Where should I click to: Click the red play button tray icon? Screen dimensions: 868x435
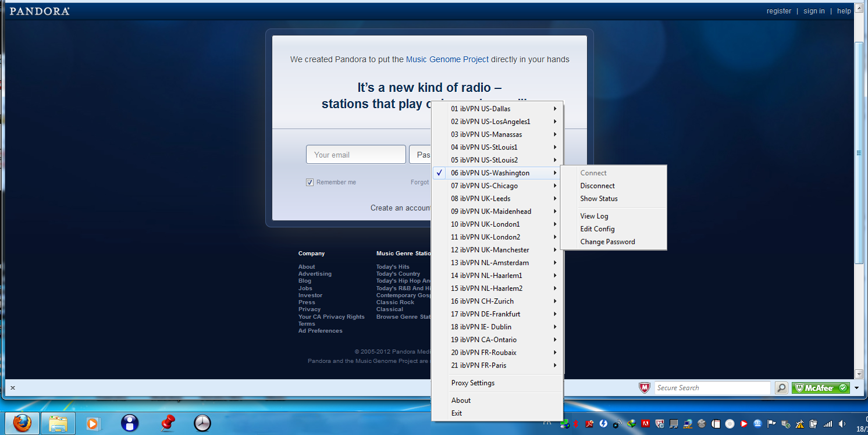[x=744, y=424]
